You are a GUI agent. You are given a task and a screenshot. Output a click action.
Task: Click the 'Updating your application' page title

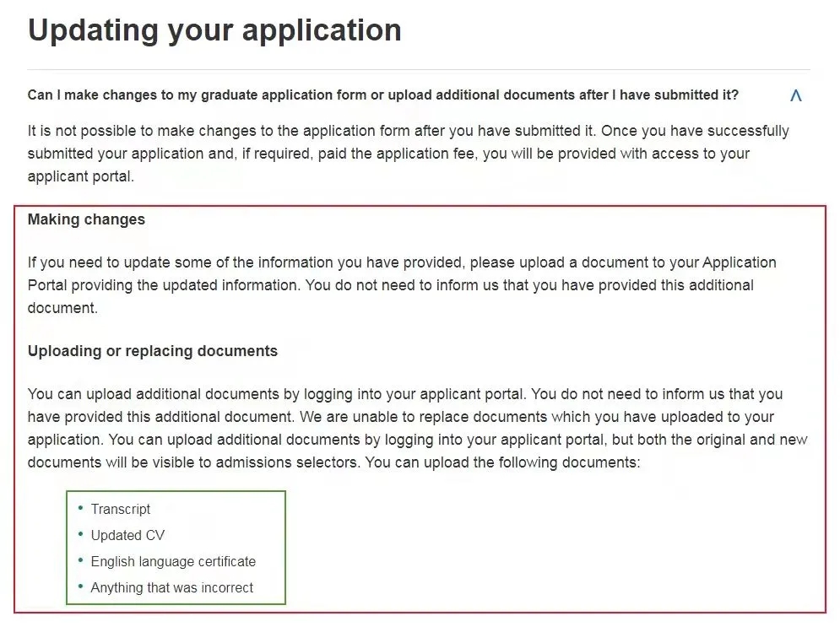coord(214,30)
